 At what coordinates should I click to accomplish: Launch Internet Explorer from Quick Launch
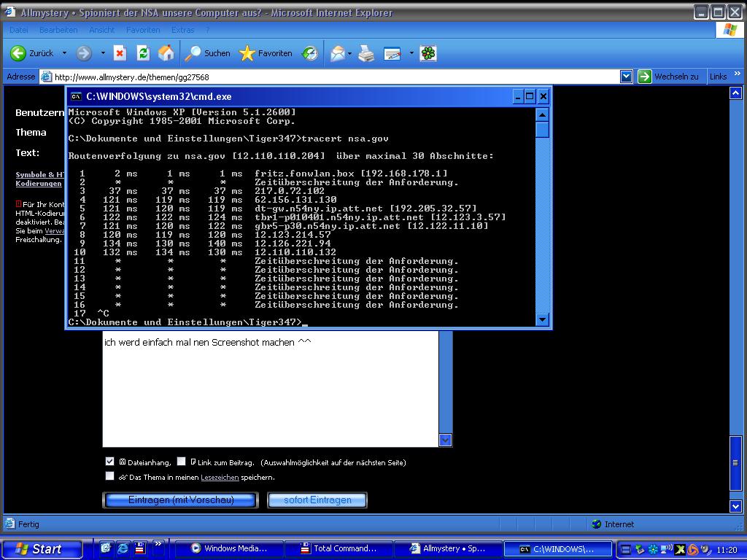coord(123,548)
